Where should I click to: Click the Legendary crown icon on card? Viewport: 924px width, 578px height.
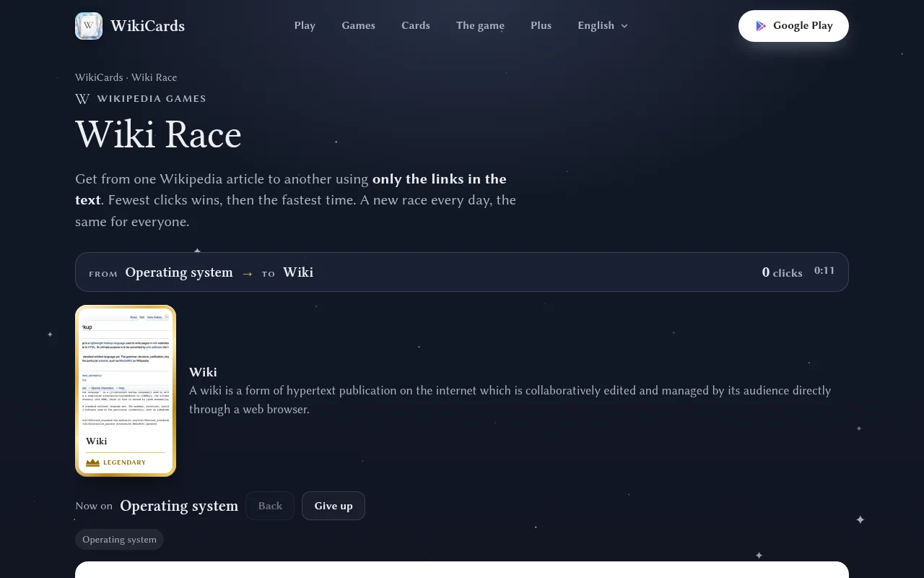(x=92, y=462)
